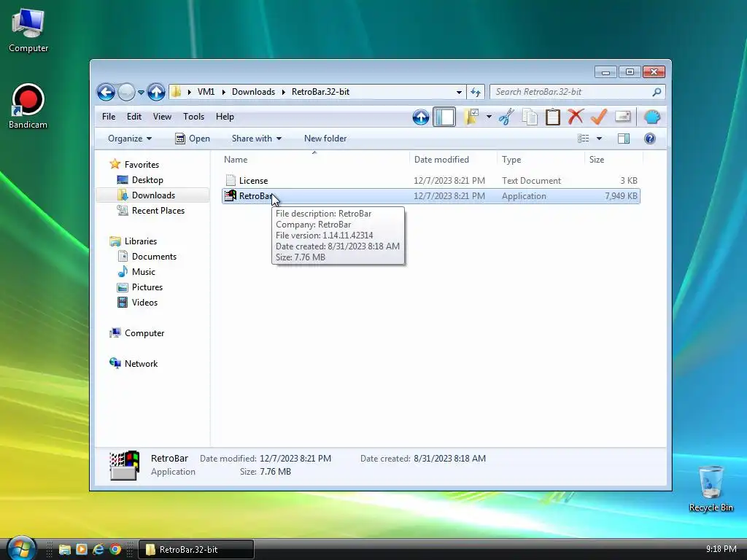Open the Tools menu
747x560 pixels.
193,117
